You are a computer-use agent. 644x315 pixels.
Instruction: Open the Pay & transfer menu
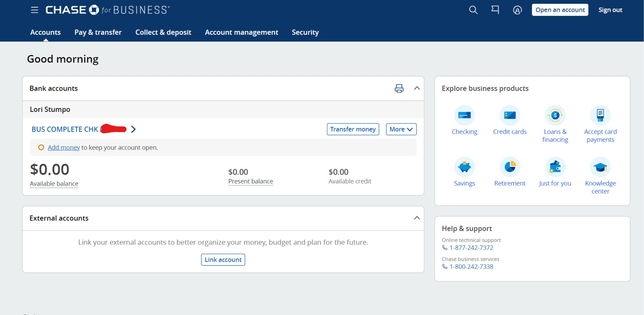coord(98,32)
